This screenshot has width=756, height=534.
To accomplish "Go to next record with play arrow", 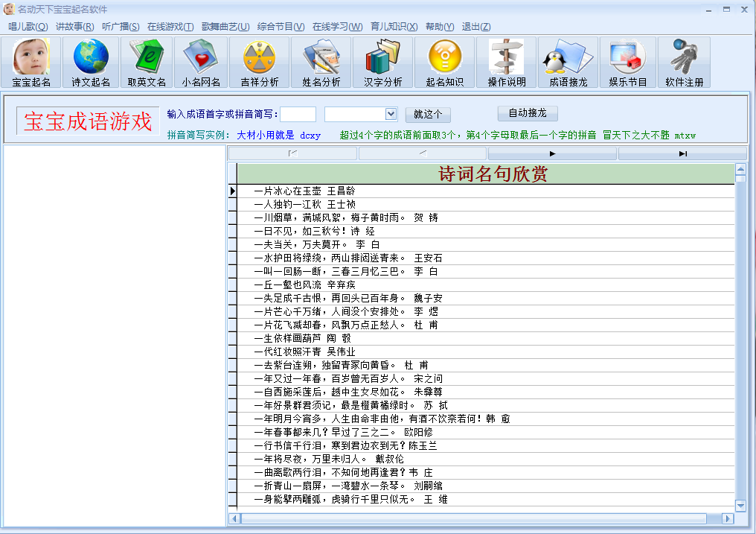I will click(552, 153).
